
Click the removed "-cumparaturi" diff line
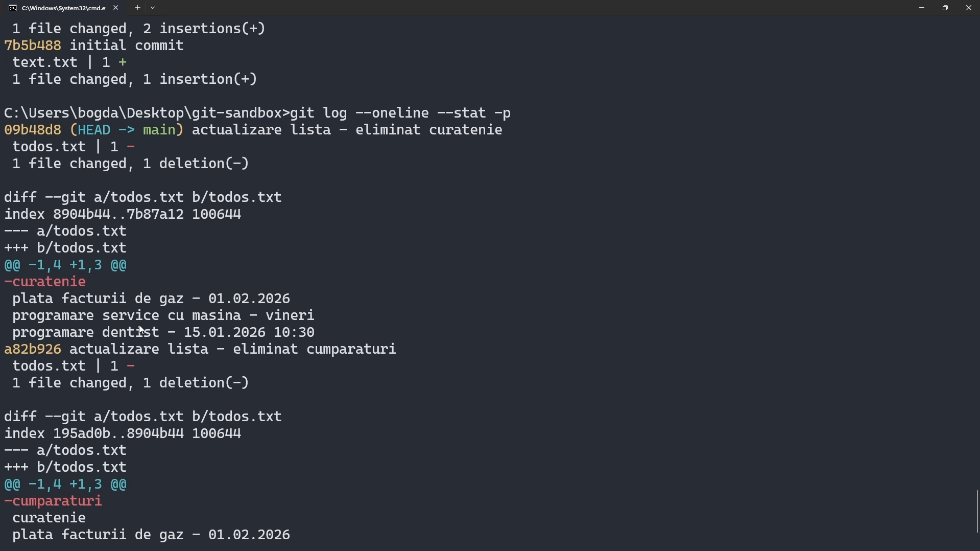[x=53, y=501]
